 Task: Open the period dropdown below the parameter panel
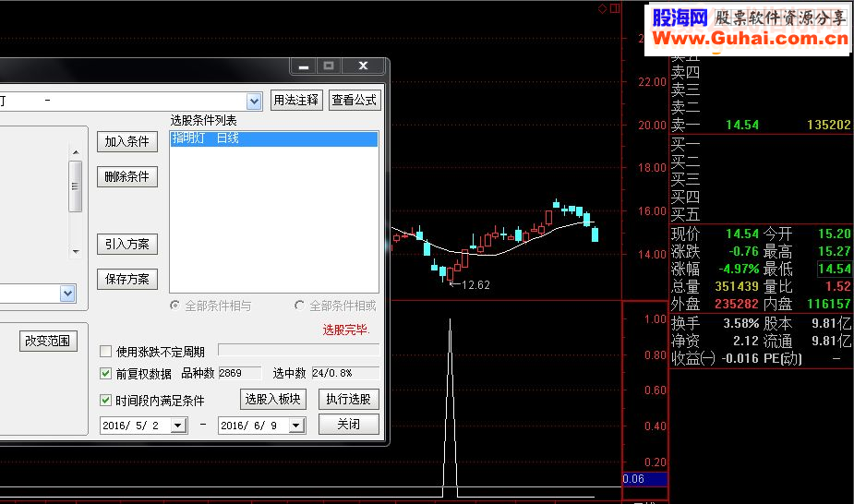(67, 294)
